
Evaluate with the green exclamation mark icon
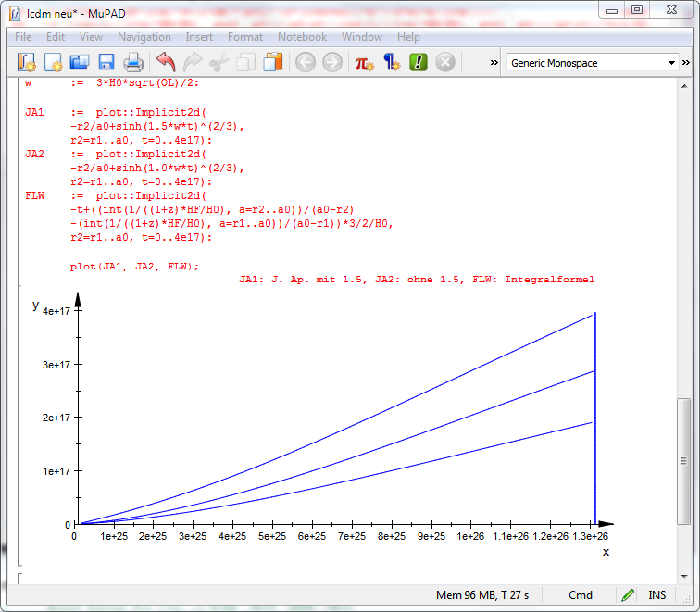419,63
